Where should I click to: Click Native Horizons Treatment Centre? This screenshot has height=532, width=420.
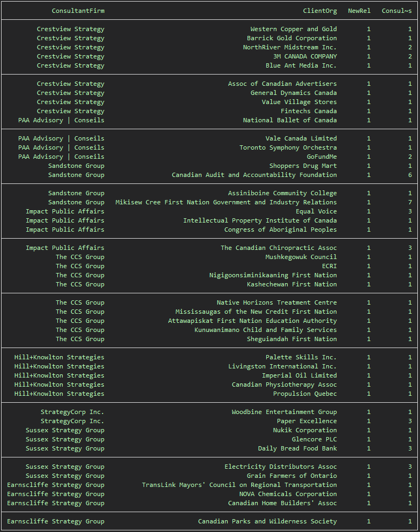[276, 302]
